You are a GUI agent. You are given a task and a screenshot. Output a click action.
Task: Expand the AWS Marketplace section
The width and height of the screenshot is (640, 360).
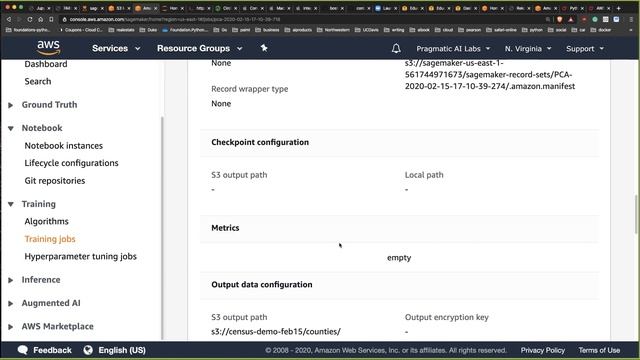coord(11,327)
